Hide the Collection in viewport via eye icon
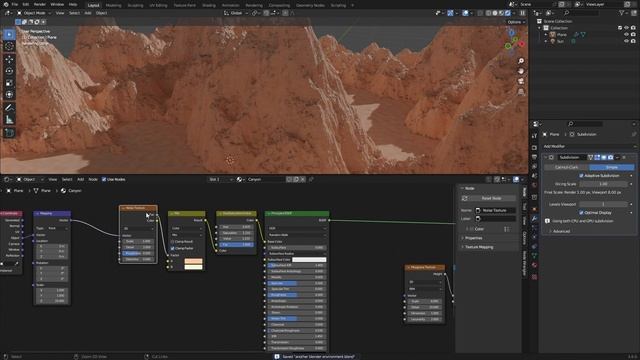 pyautogui.click(x=627, y=28)
